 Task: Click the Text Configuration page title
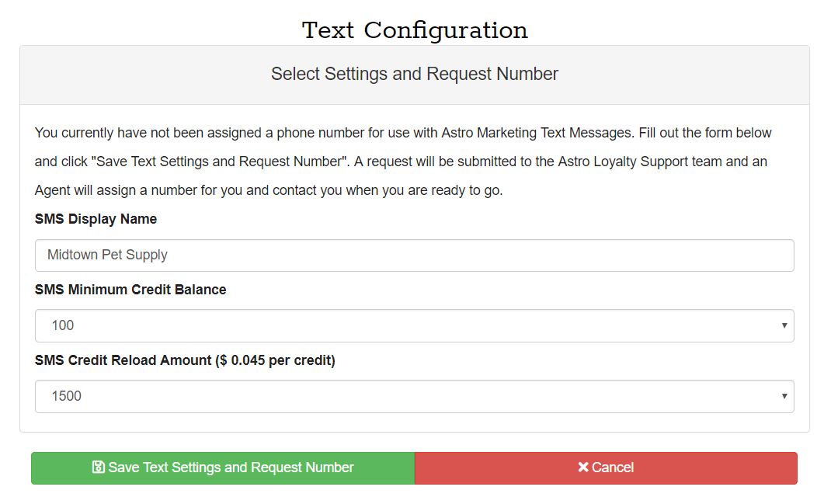coord(415,30)
